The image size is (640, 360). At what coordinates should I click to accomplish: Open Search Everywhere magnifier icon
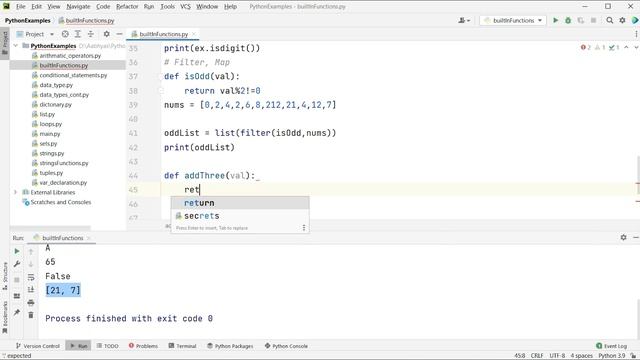click(609, 20)
